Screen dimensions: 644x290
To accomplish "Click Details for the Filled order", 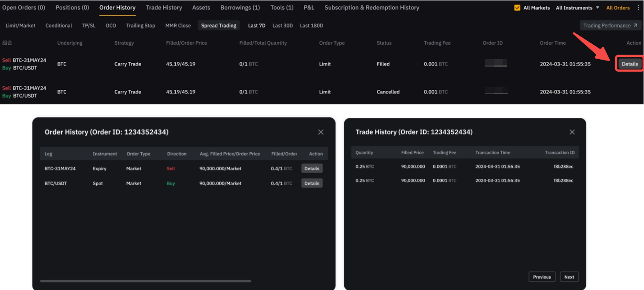I will [x=630, y=64].
